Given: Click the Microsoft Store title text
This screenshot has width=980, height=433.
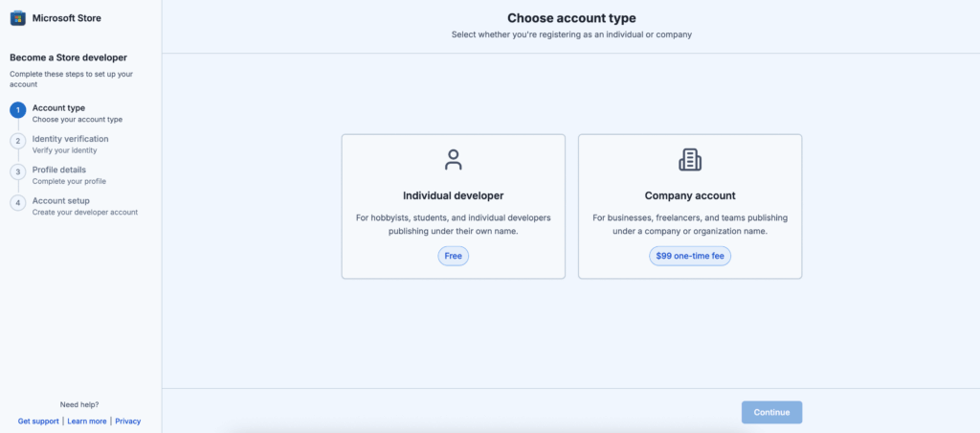Looking at the screenshot, I should point(67,18).
